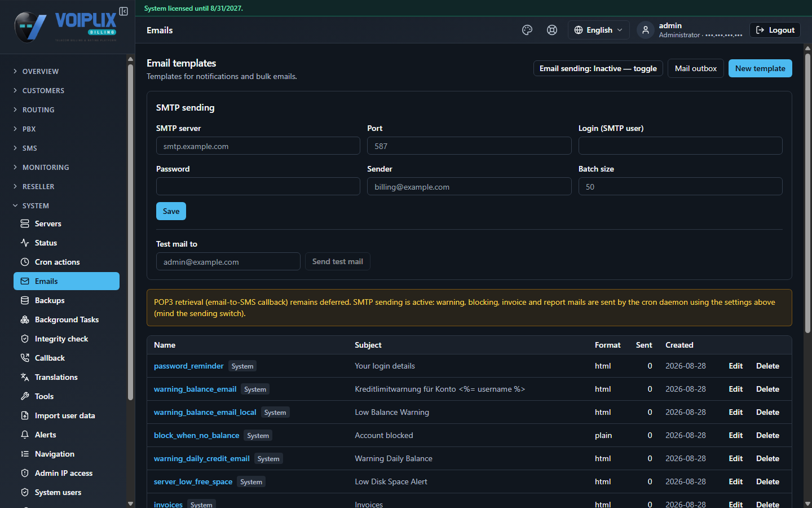Screen dimensions: 812x508
Task: Open the English language dropdown
Action: click(598, 30)
